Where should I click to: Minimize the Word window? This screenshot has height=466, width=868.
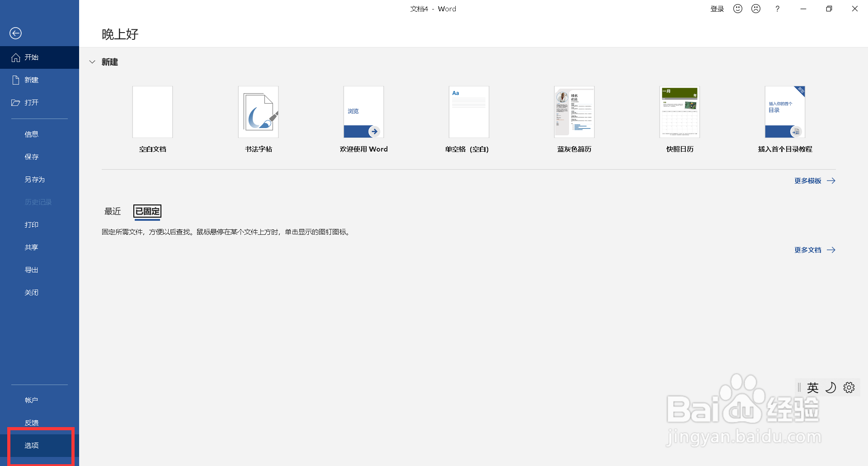click(803, 9)
